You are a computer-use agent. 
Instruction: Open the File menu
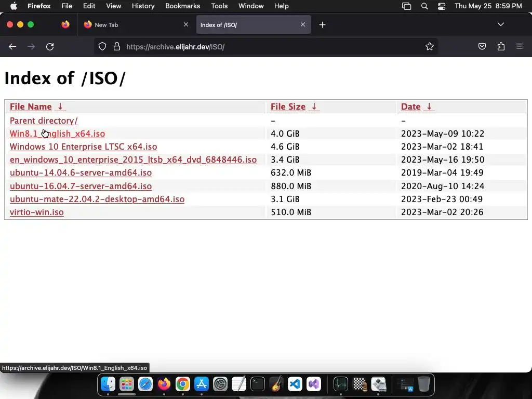click(67, 6)
